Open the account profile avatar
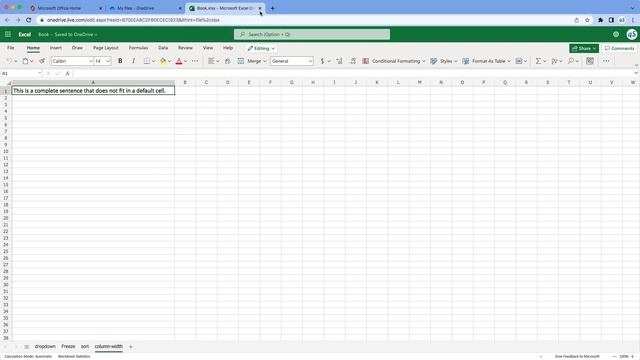 [631, 34]
